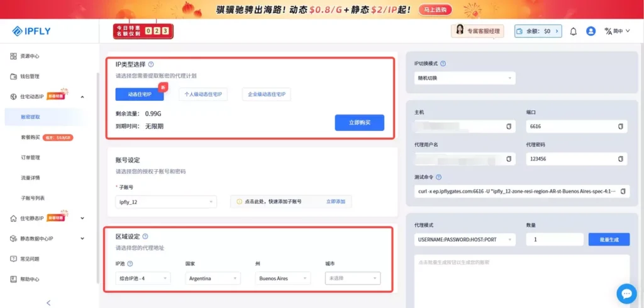Click the 住宅动态IP globe icon
Screen dimensions: 644x308
[x=13, y=96]
